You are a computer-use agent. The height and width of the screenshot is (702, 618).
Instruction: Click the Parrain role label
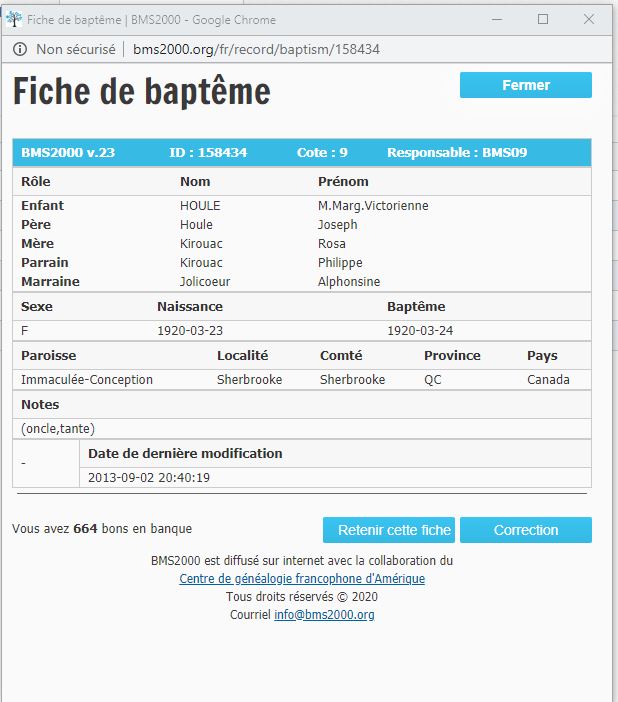click(x=45, y=263)
